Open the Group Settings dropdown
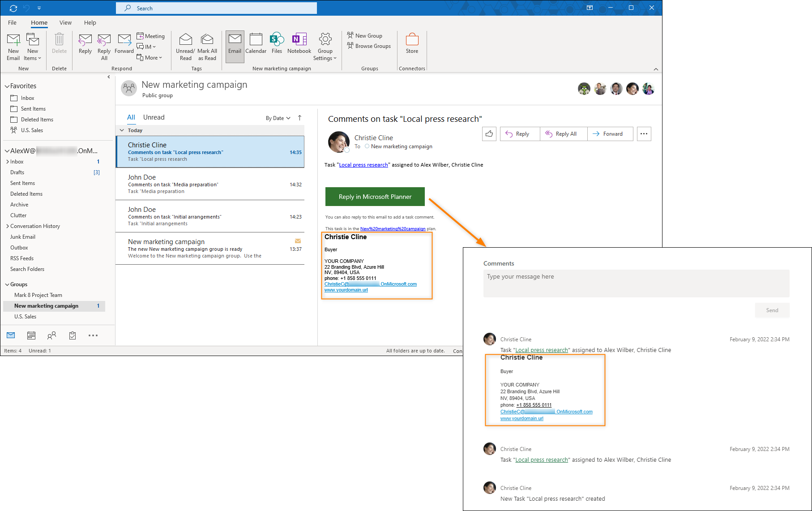Screen dimensions: 812x511 click(325, 47)
